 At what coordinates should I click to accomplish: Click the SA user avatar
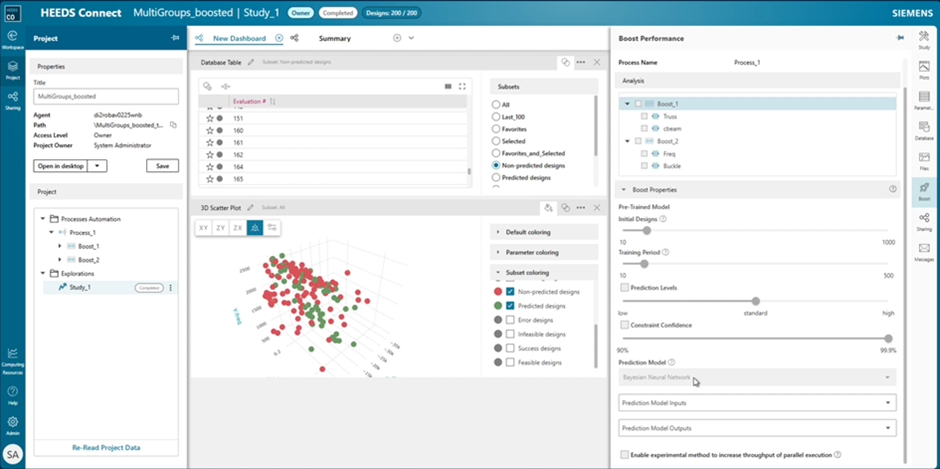tap(13, 455)
